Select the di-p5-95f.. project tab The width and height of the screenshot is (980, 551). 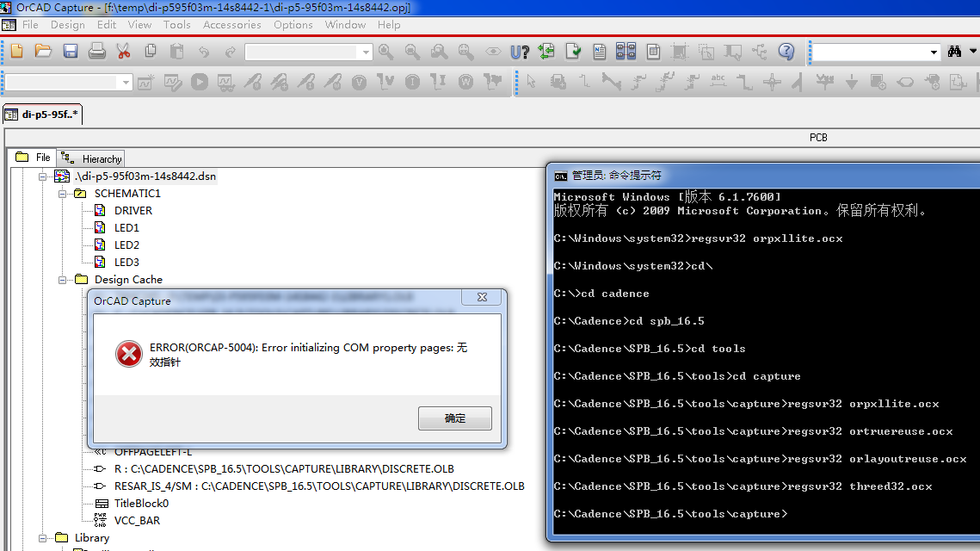[42, 115]
